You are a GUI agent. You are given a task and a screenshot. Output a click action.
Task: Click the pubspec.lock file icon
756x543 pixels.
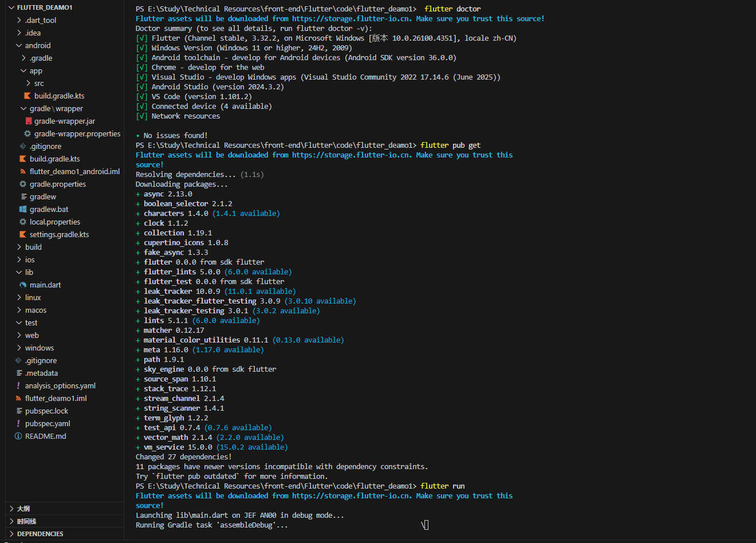tap(19, 411)
